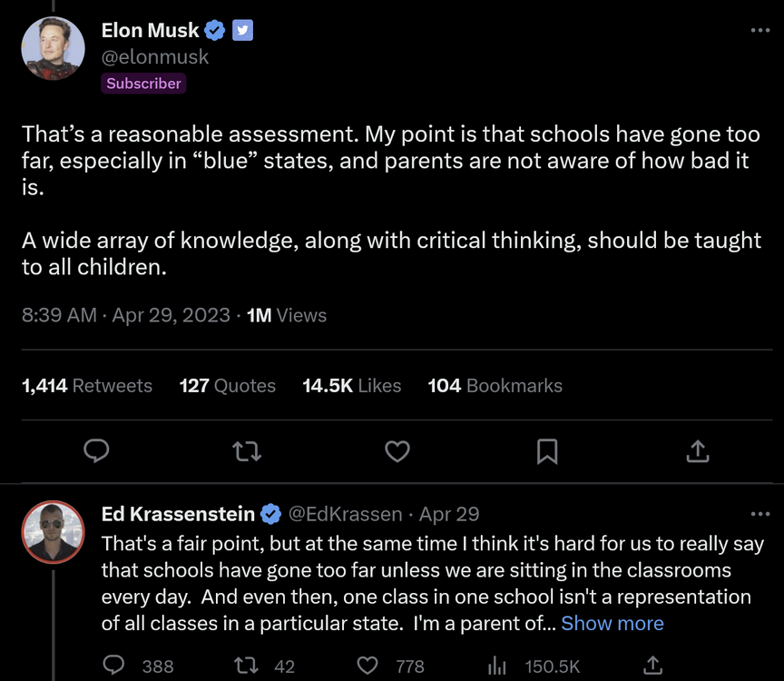Expand the reply with Show more

pos(612,624)
